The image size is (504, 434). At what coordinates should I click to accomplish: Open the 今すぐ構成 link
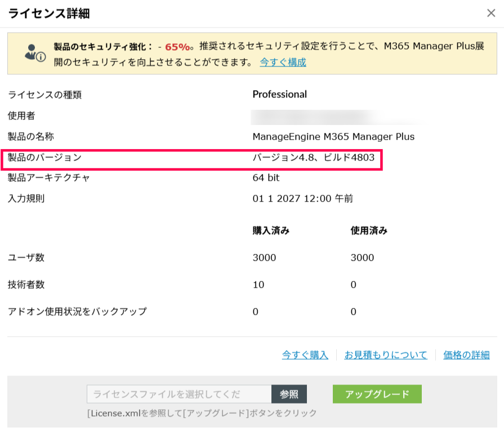(x=283, y=62)
